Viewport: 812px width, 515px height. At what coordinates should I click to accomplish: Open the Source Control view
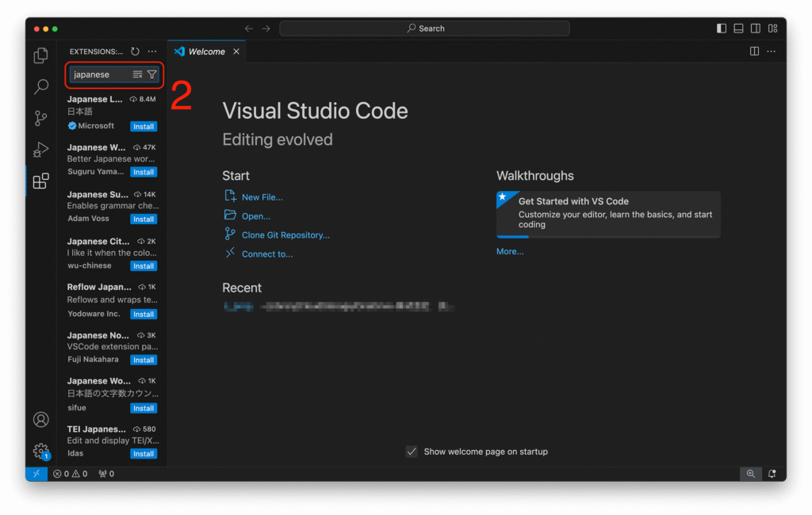click(41, 118)
